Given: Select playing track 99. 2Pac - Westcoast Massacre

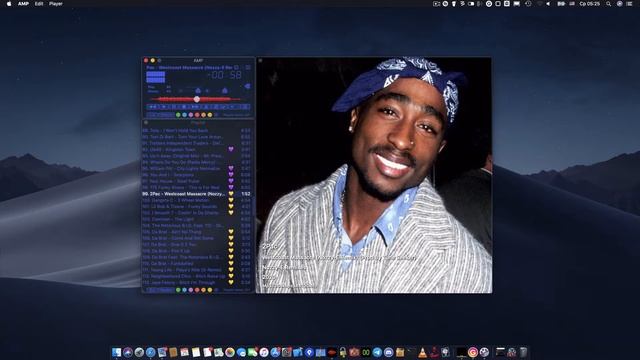Looking at the screenshot, I should [196, 194].
